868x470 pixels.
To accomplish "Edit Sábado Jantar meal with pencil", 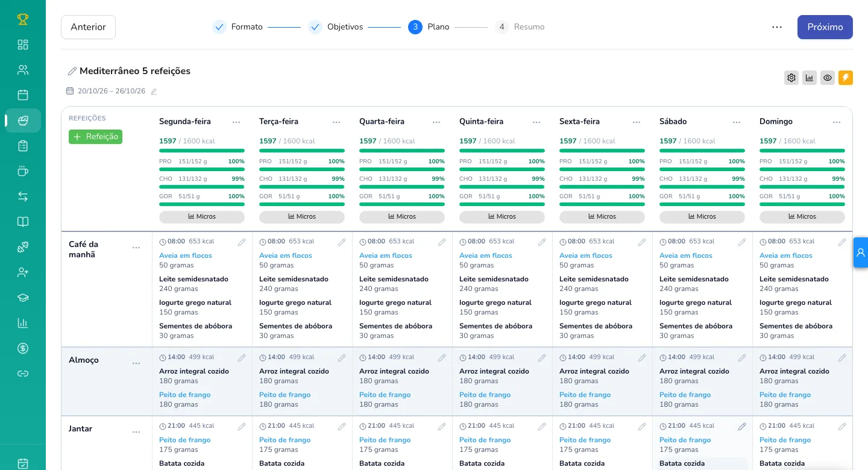I will (742, 426).
